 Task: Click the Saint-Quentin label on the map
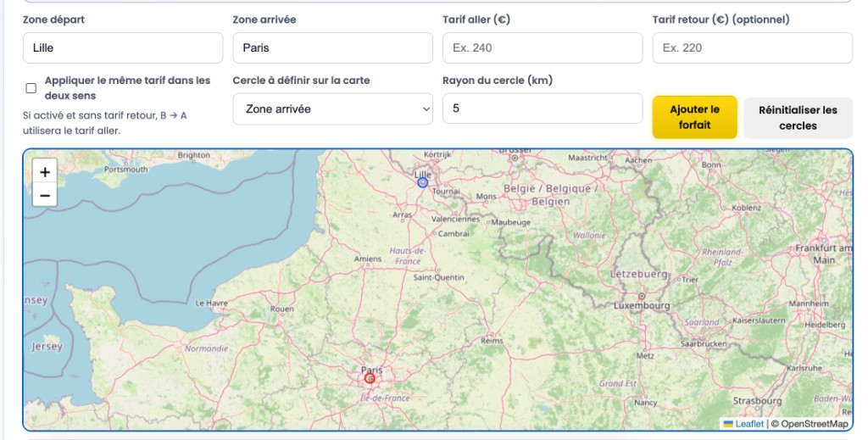point(439,277)
